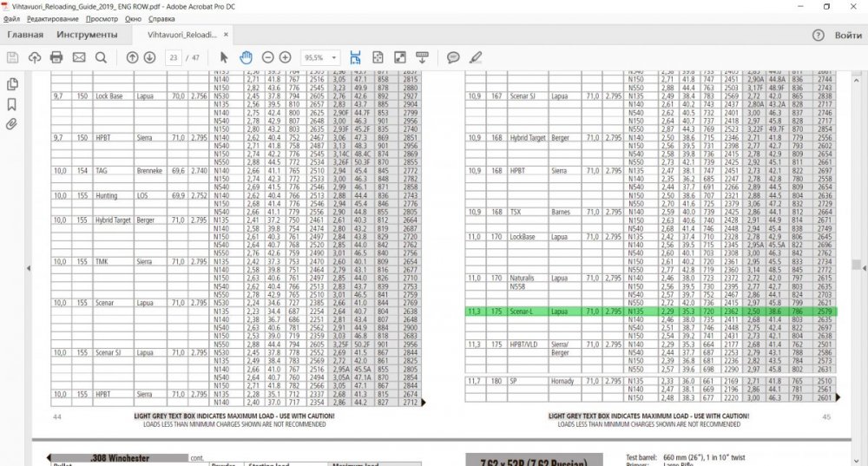Screen dimensions: 868x466
Task: Zoom out with minus button
Action: (x=268, y=57)
